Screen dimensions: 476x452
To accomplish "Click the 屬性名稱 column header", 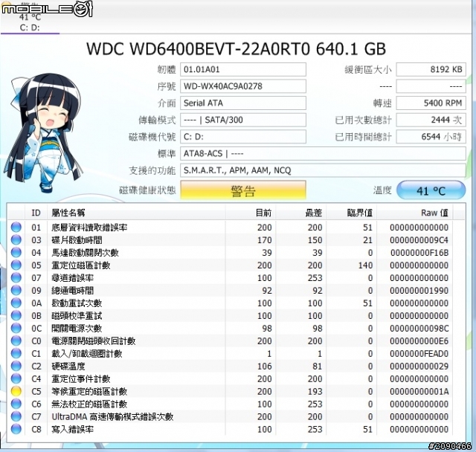I will coord(136,213).
